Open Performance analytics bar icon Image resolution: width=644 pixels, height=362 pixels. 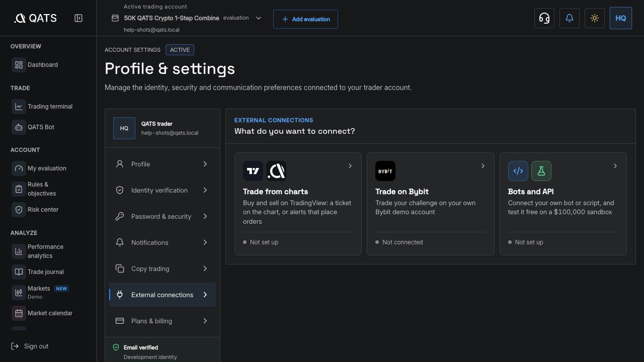[x=19, y=251]
